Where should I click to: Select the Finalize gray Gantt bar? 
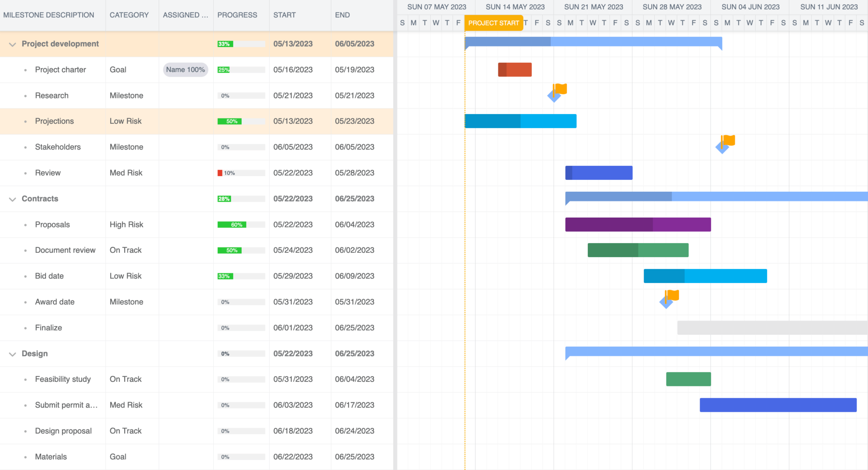click(772, 327)
